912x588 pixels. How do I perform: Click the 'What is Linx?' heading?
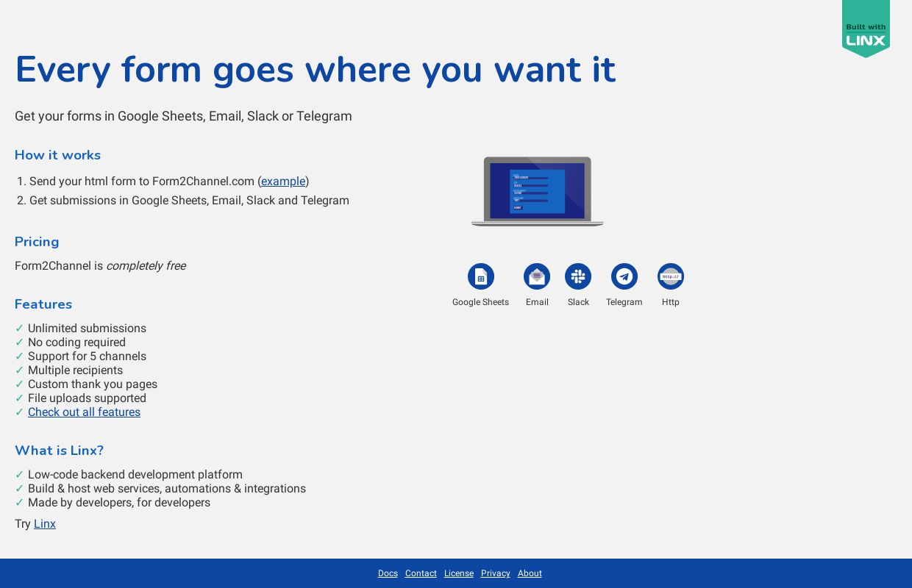(x=59, y=451)
